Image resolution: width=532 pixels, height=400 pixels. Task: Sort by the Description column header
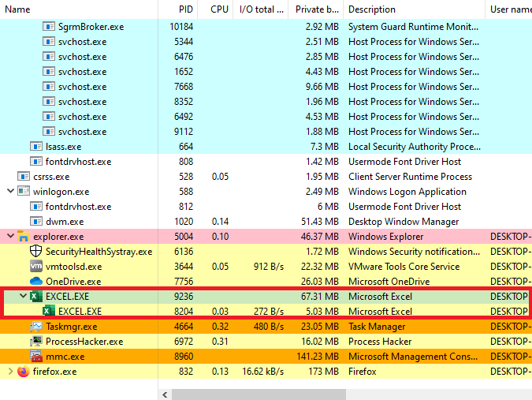415,9
